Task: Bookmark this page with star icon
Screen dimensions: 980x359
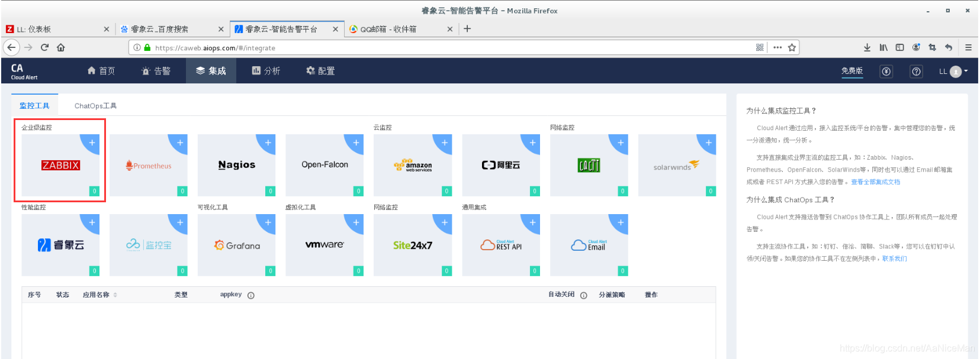Action: pyautogui.click(x=792, y=47)
